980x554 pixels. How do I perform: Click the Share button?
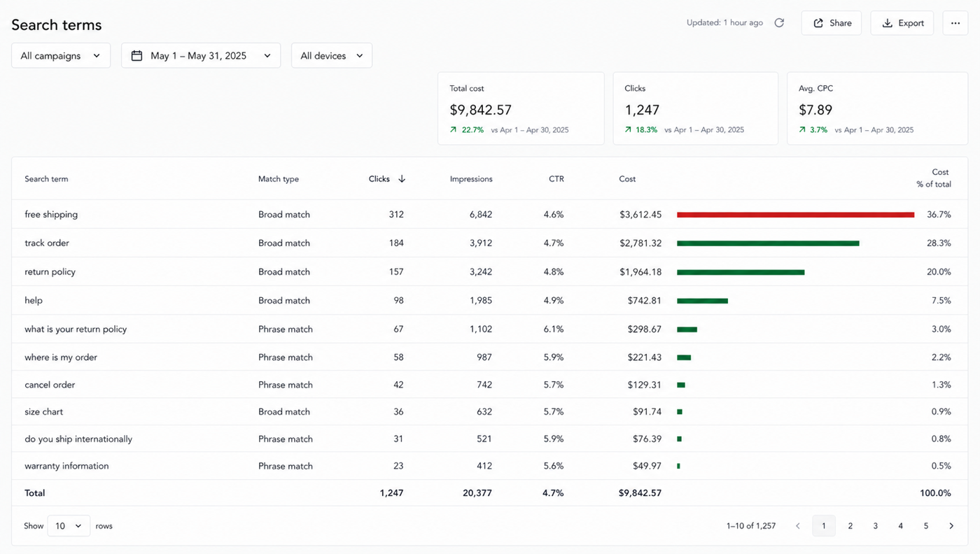(x=832, y=23)
